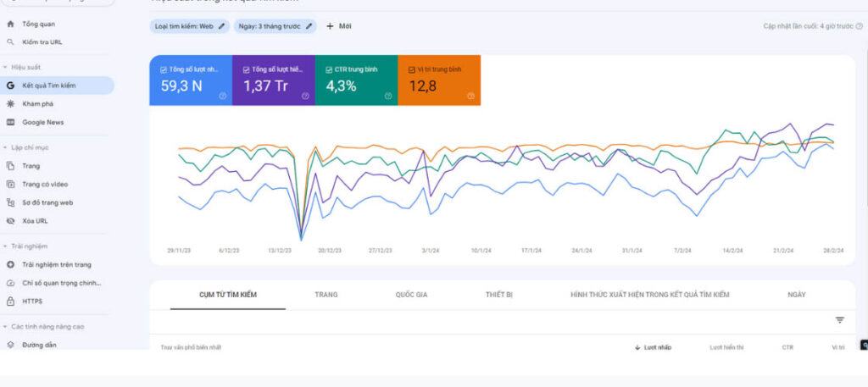Sort by CTR column header

[x=787, y=347]
